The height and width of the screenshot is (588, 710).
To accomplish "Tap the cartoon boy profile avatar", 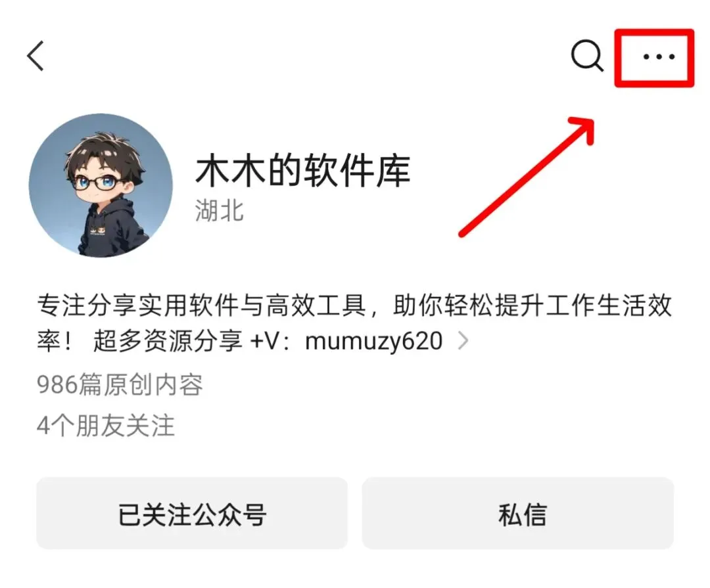I will (101, 185).
